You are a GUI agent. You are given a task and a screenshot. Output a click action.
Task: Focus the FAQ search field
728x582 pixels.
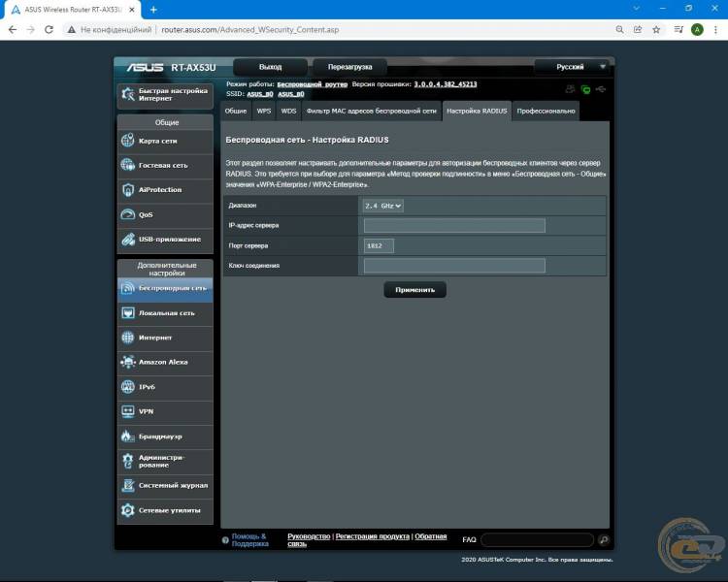538,539
